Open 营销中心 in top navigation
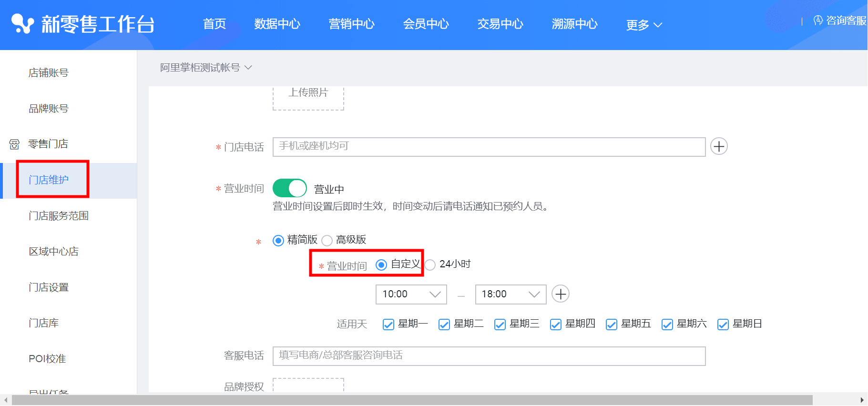This screenshot has height=406, width=868. click(352, 24)
